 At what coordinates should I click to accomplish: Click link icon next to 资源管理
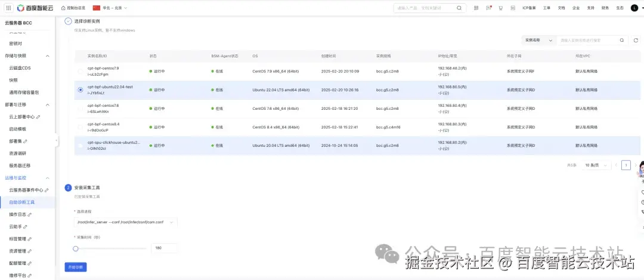click(30, 251)
